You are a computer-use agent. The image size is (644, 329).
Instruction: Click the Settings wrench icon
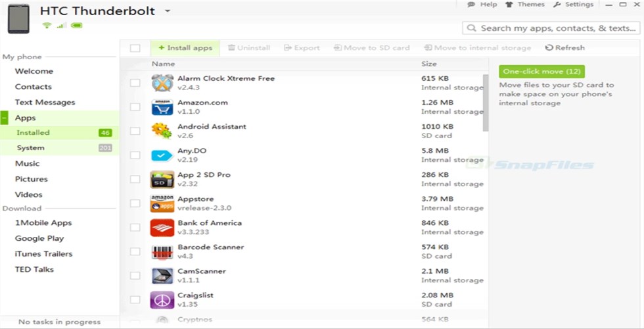pyautogui.click(x=557, y=5)
